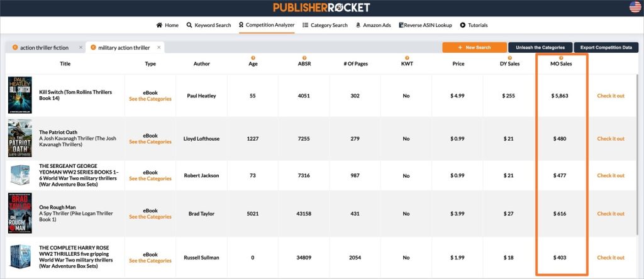Check it out link in Robert Jackson row

pos(611,175)
